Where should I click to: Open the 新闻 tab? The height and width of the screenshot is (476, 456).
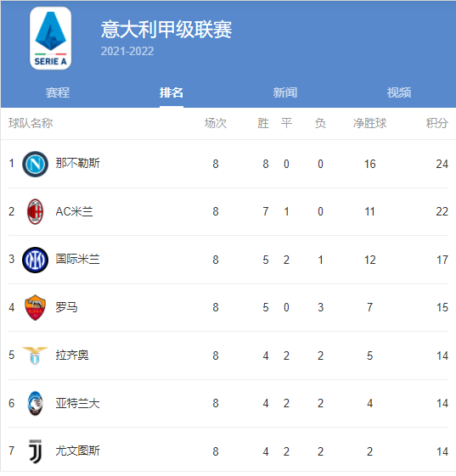(285, 92)
